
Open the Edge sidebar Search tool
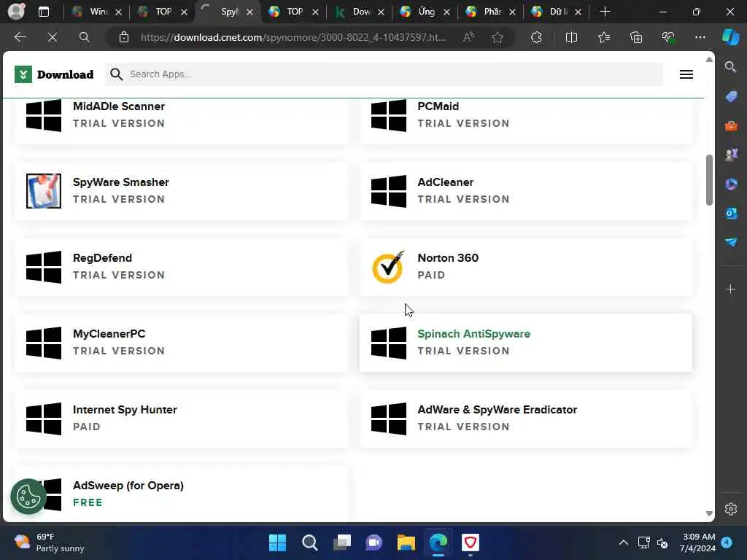(730, 66)
